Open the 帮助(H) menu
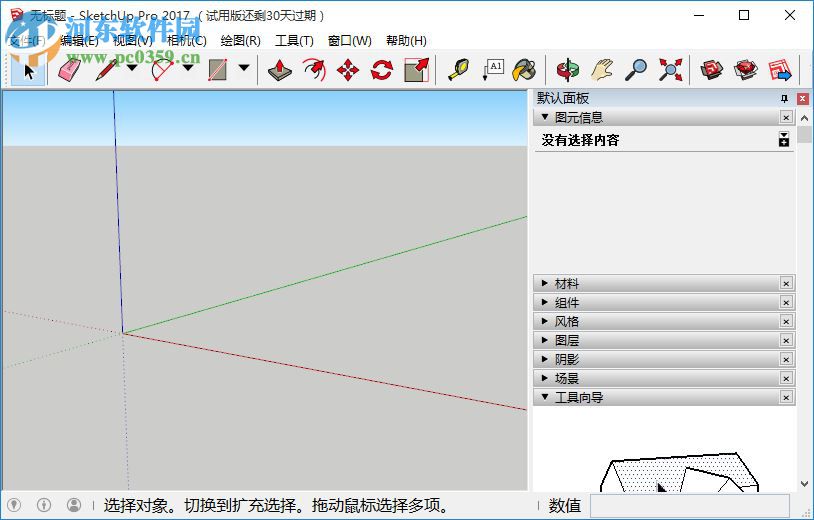This screenshot has height=520, width=814. coord(406,40)
